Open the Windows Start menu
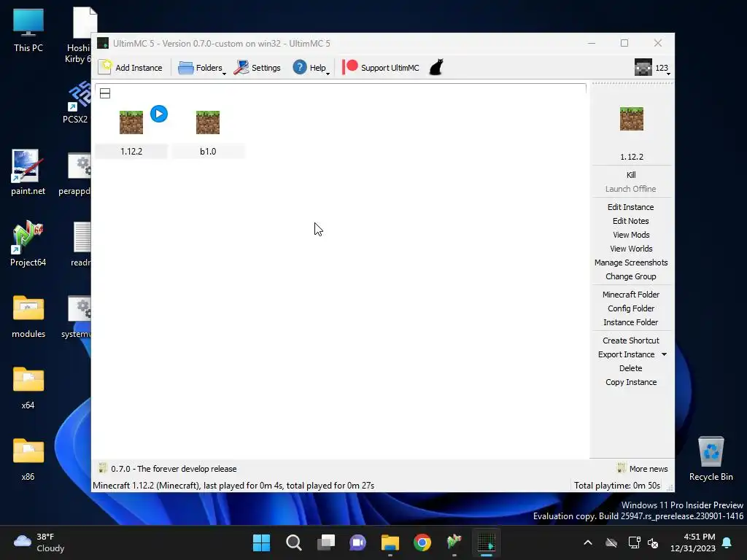Viewport: 747px width, 560px height. coord(261,542)
